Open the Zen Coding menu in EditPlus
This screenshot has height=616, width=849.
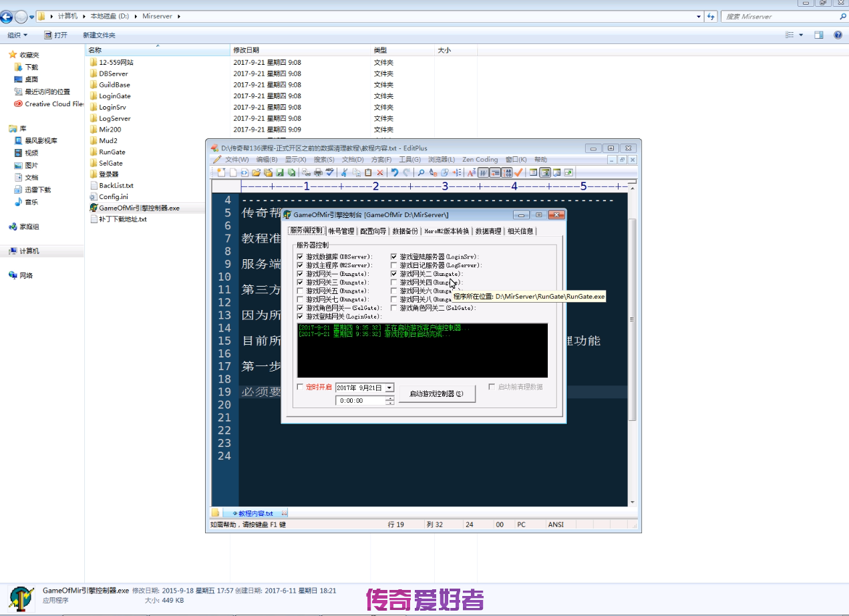pyautogui.click(x=480, y=160)
